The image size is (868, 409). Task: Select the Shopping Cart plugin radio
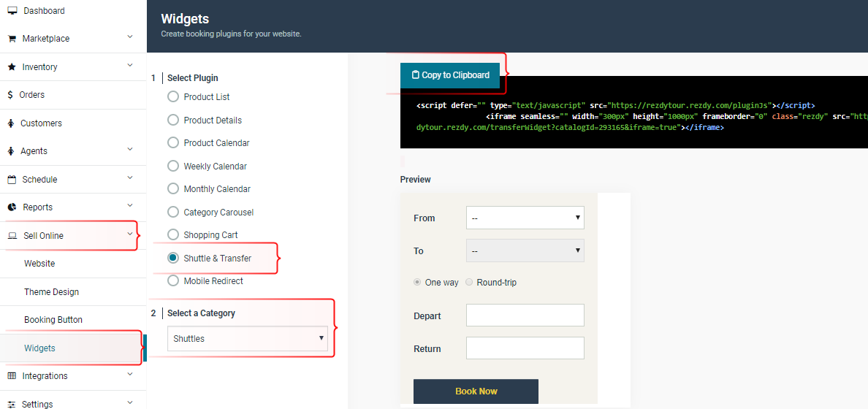(173, 234)
